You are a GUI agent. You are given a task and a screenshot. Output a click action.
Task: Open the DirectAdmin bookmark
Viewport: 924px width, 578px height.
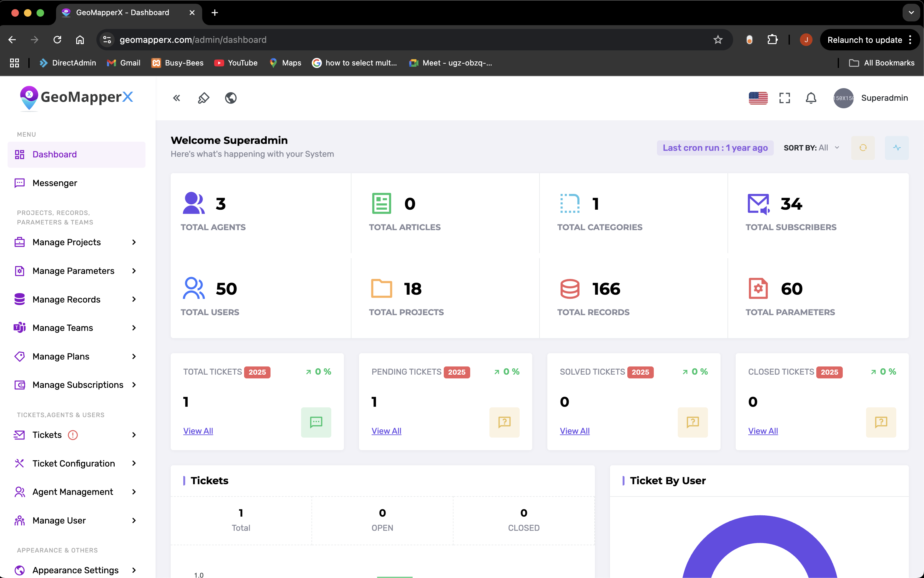[x=67, y=63]
